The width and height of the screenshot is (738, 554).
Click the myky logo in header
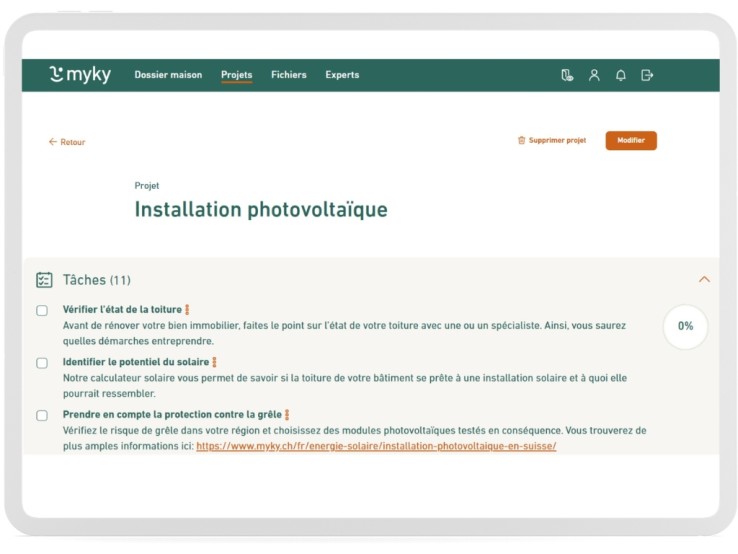pos(80,75)
